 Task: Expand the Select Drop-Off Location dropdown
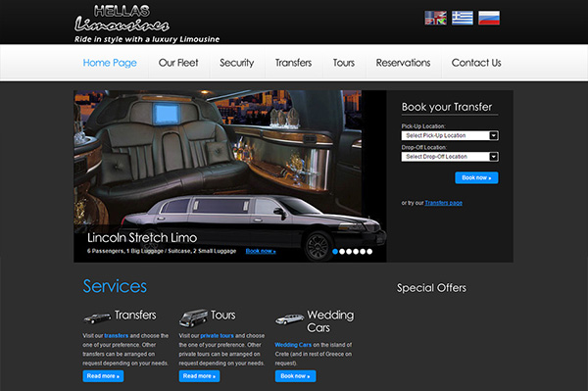tap(450, 157)
